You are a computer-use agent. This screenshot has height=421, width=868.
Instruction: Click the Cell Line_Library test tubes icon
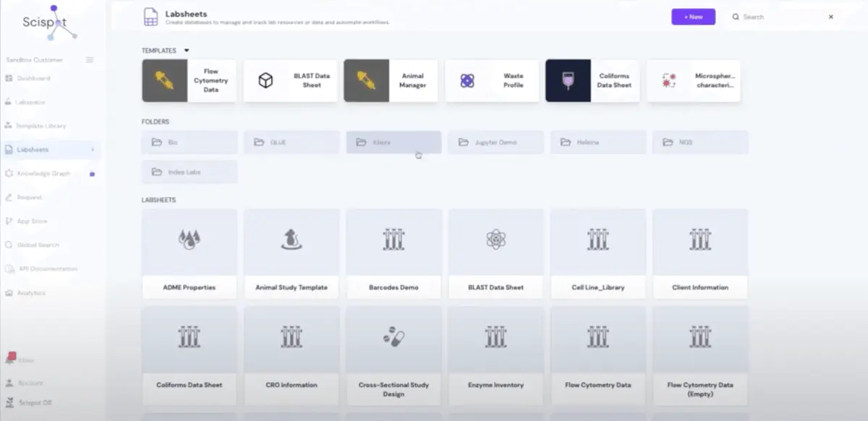click(598, 239)
